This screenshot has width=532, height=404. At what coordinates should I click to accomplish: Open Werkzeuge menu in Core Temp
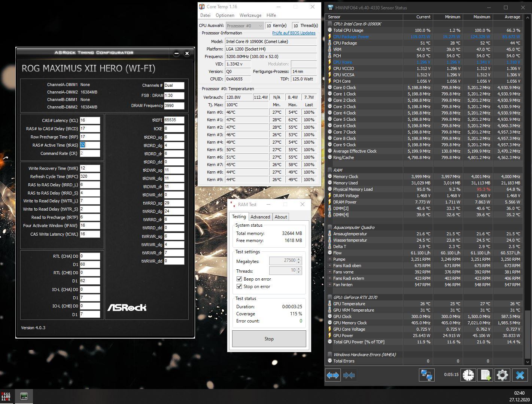point(250,15)
